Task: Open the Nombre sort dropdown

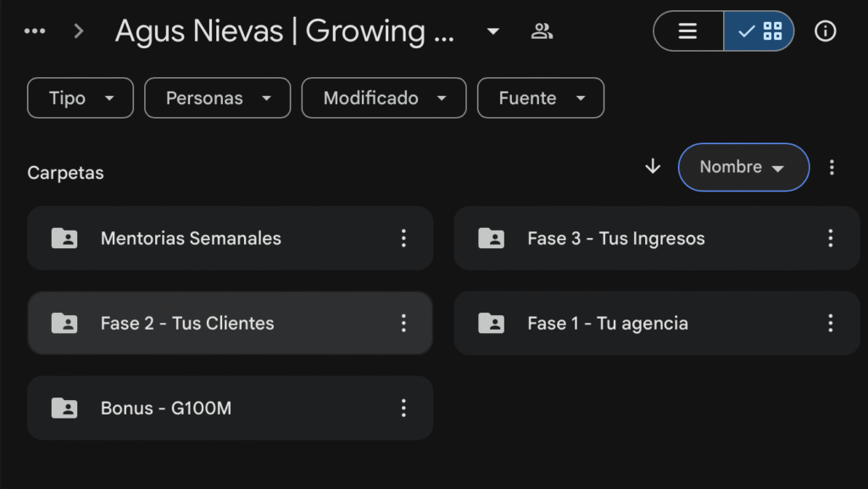Action: (x=743, y=167)
